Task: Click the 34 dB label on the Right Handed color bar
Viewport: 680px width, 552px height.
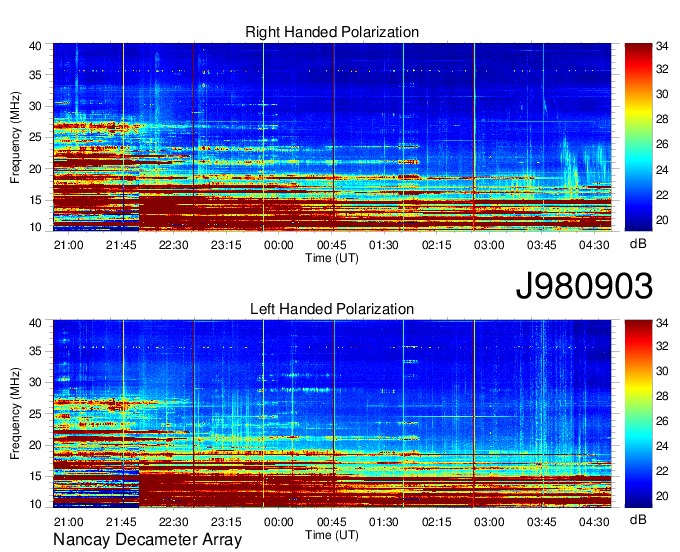Action: coord(662,46)
